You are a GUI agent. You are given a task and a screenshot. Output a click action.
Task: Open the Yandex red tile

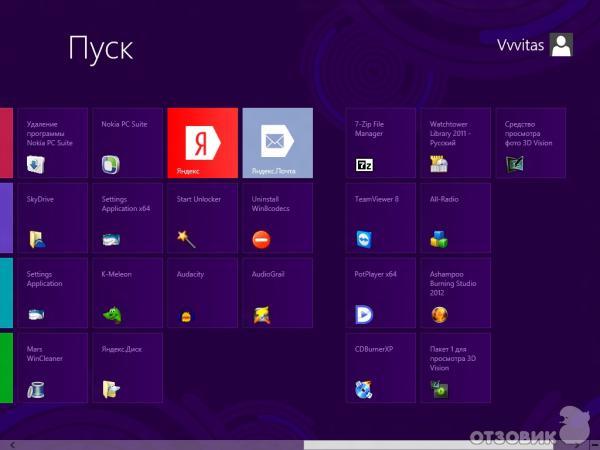click(x=202, y=143)
